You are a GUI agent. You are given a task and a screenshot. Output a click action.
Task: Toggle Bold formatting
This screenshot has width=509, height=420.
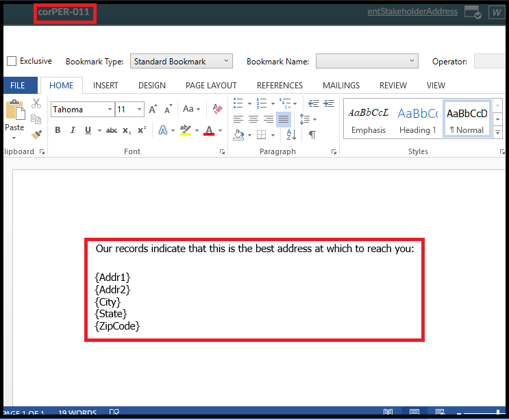click(x=58, y=130)
